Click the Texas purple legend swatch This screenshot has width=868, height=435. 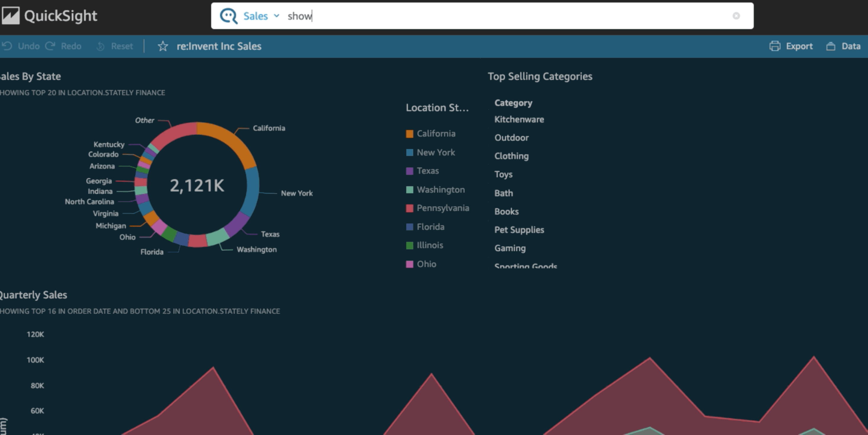409,171
